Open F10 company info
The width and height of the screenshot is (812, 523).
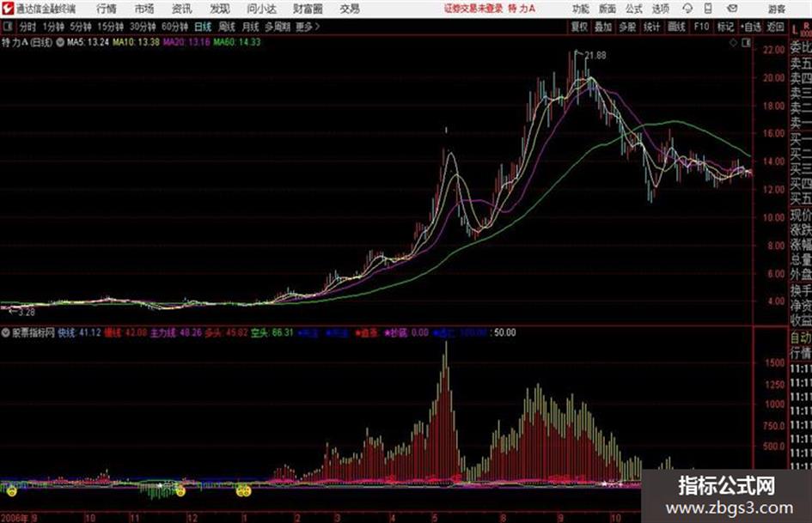(x=701, y=27)
